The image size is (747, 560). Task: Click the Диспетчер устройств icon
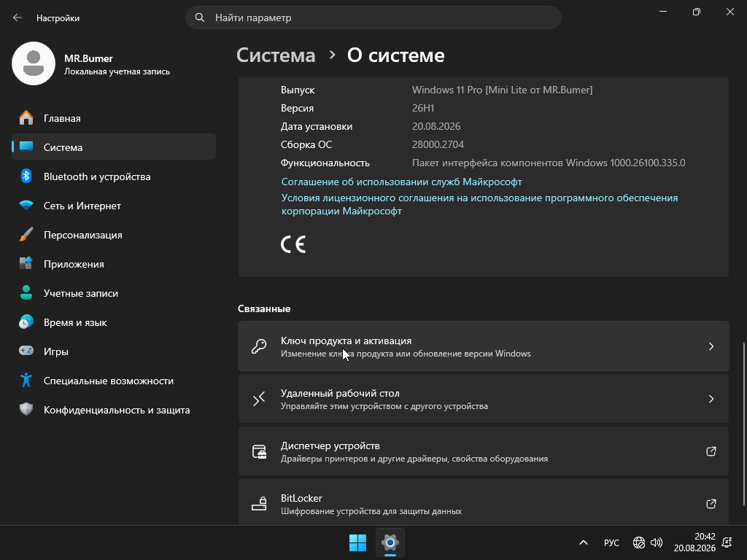coord(259,451)
